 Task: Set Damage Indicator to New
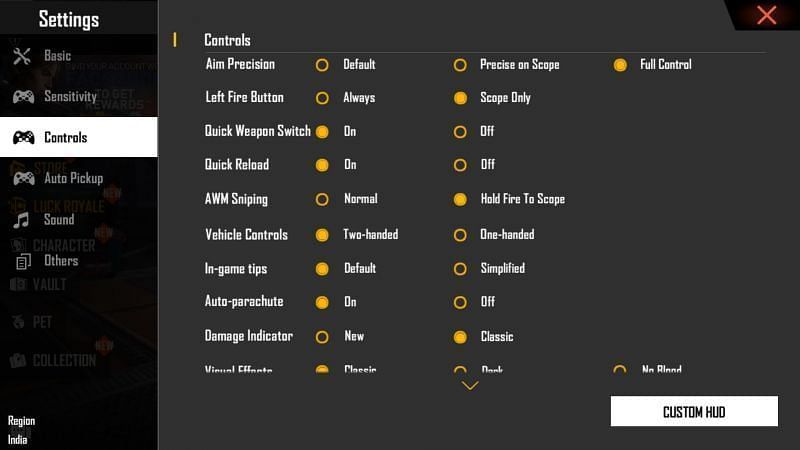click(322, 337)
